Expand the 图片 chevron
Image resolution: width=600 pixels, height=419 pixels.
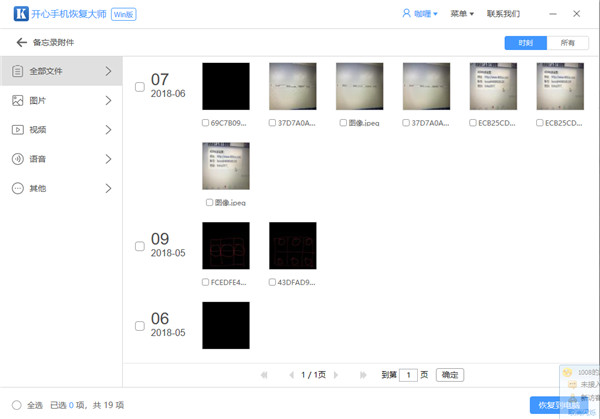pyautogui.click(x=108, y=101)
